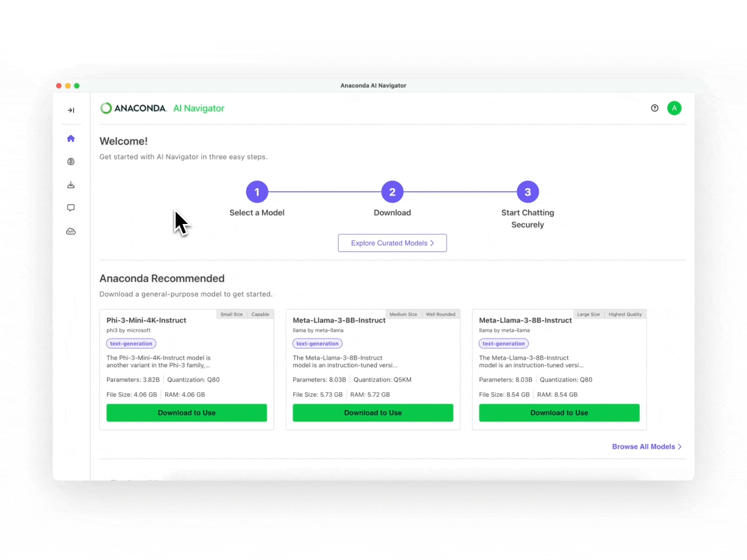Click the Anaconda AI Navigator logo

tap(162, 108)
